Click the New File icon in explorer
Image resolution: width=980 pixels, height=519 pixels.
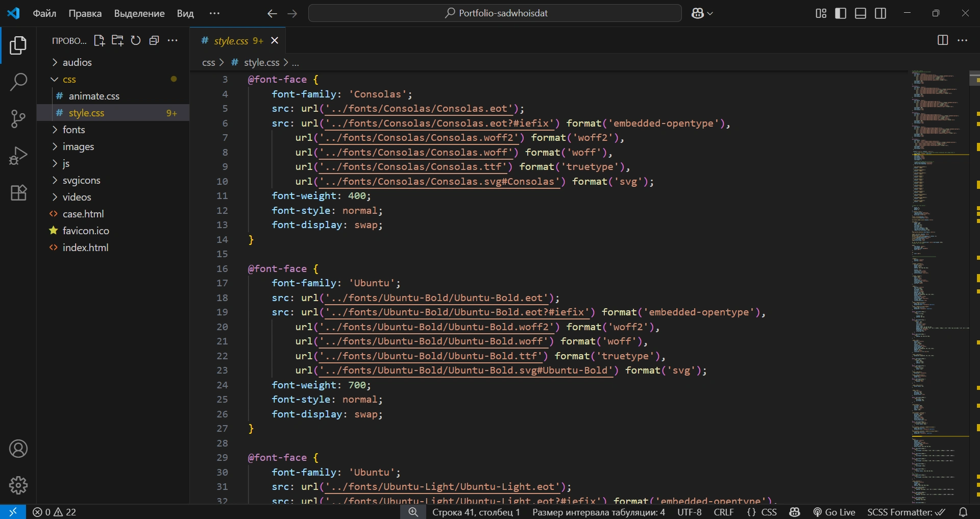pos(99,41)
